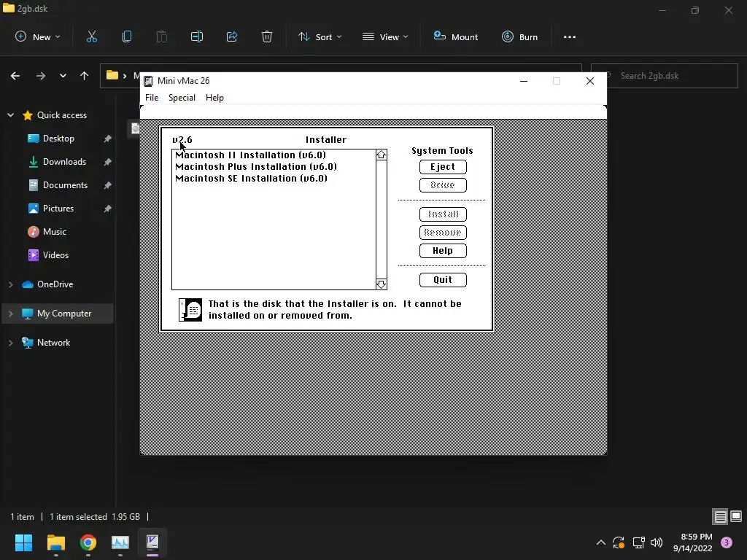Open the See more ellipsis menu
The height and width of the screenshot is (560, 747).
(569, 36)
